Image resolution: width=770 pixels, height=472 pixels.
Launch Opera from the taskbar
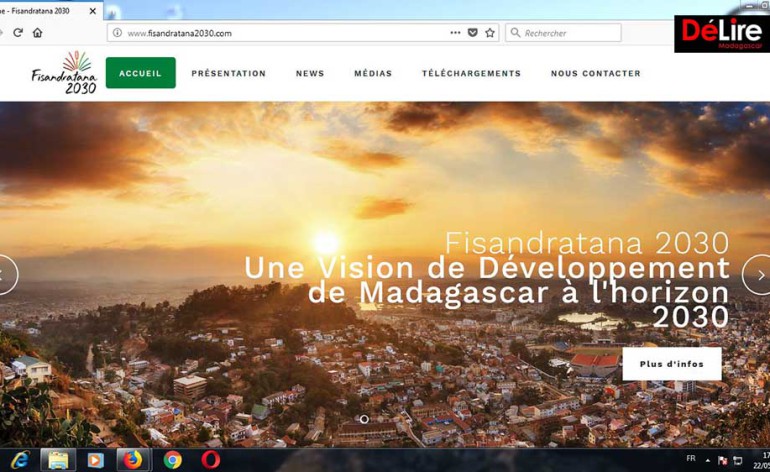[x=210, y=460]
